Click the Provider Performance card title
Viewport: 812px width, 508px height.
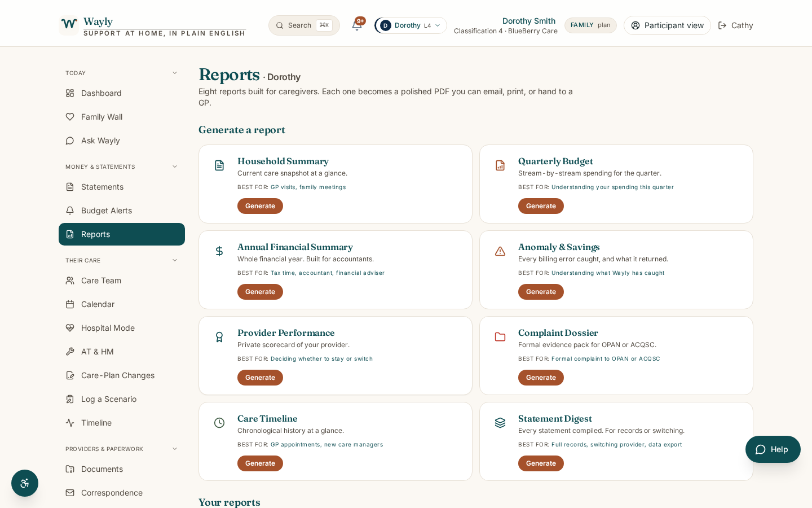[286, 333]
